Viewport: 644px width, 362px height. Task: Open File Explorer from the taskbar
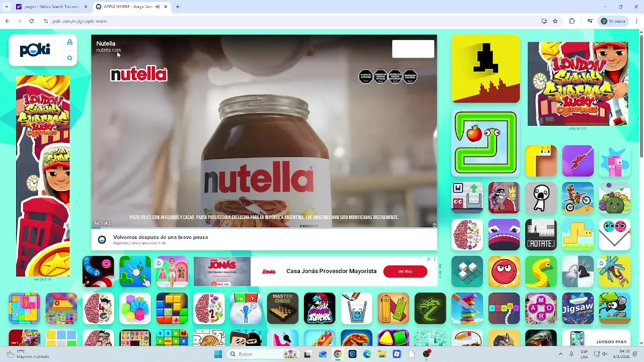coord(382,354)
